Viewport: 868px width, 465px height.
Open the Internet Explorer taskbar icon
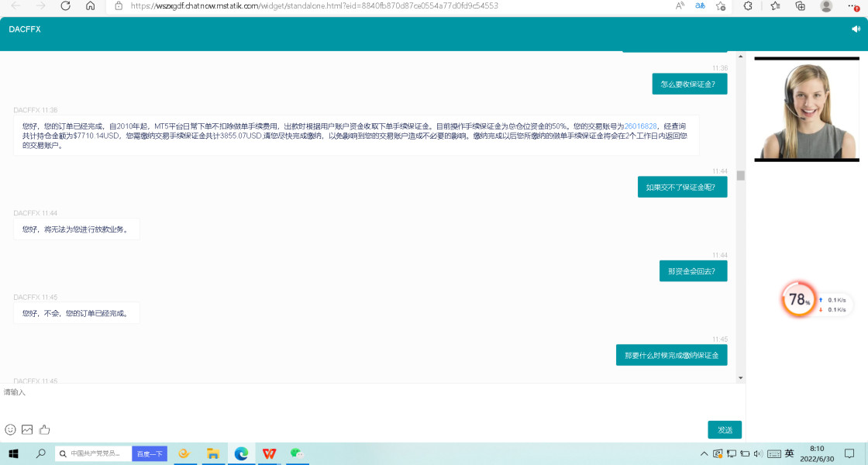(184, 454)
